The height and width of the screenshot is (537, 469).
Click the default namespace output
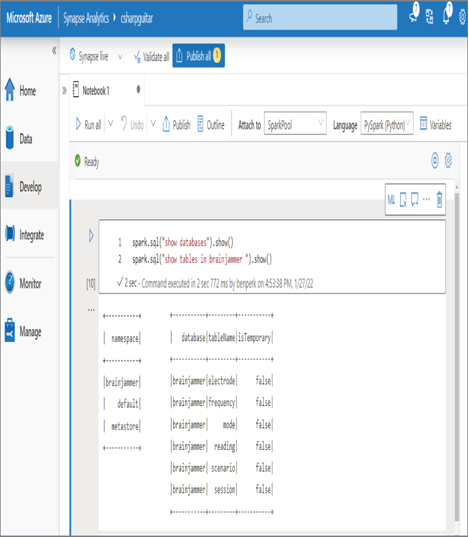pyautogui.click(x=128, y=404)
